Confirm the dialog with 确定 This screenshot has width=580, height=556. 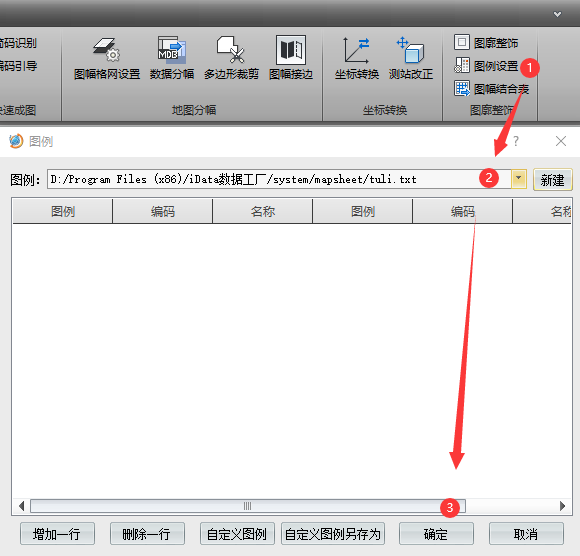point(436,534)
